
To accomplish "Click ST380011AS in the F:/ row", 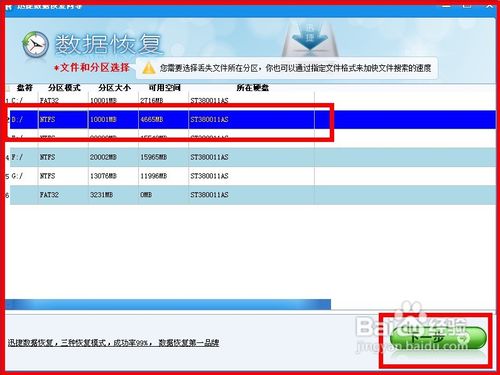I will pyautogui.click(x=209, y=157).
